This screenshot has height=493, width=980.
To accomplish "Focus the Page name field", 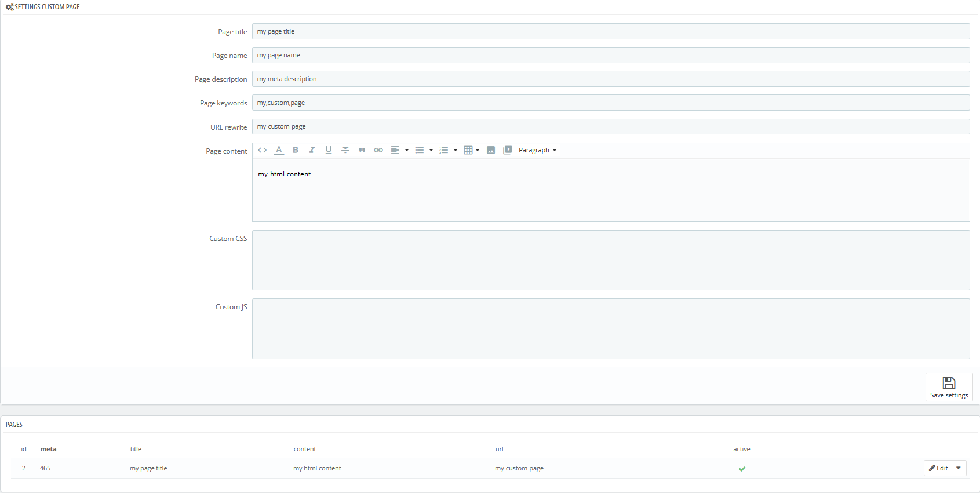I will click(611, 55).
